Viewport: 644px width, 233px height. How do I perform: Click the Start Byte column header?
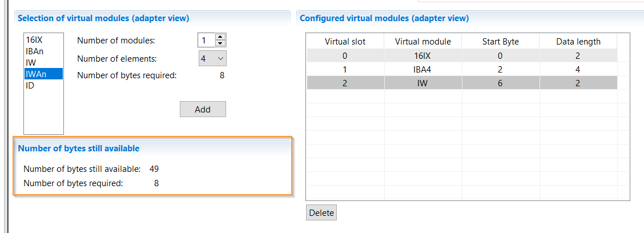[500, 42]
